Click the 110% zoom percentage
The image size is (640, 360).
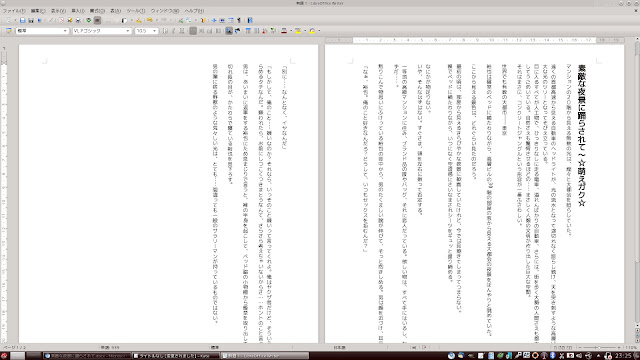[x=631, y=348]
